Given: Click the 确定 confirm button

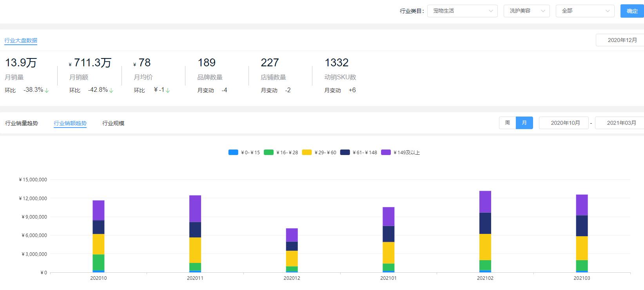Looking at the screenshot, I should tap(632, 11).
